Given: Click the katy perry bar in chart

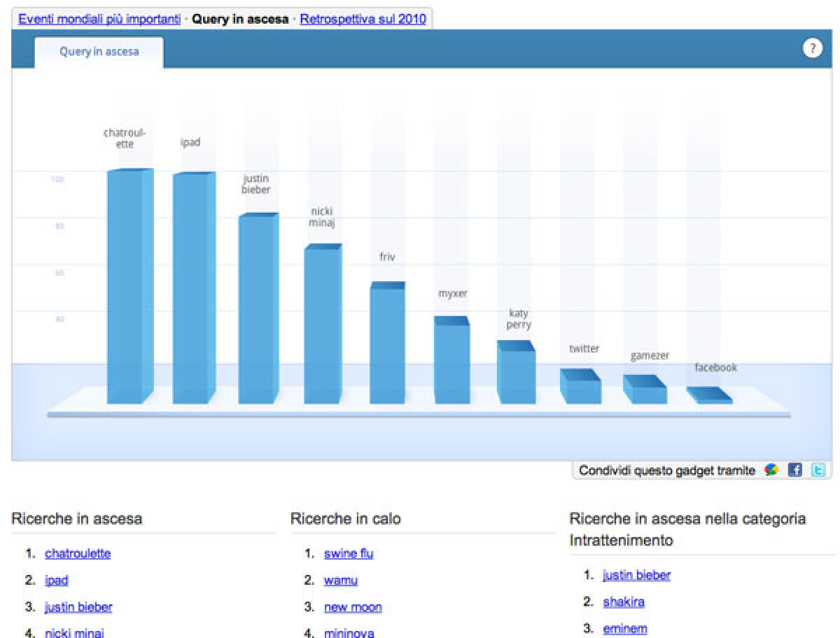Looking at the screenshot, I should coord(516,372).
